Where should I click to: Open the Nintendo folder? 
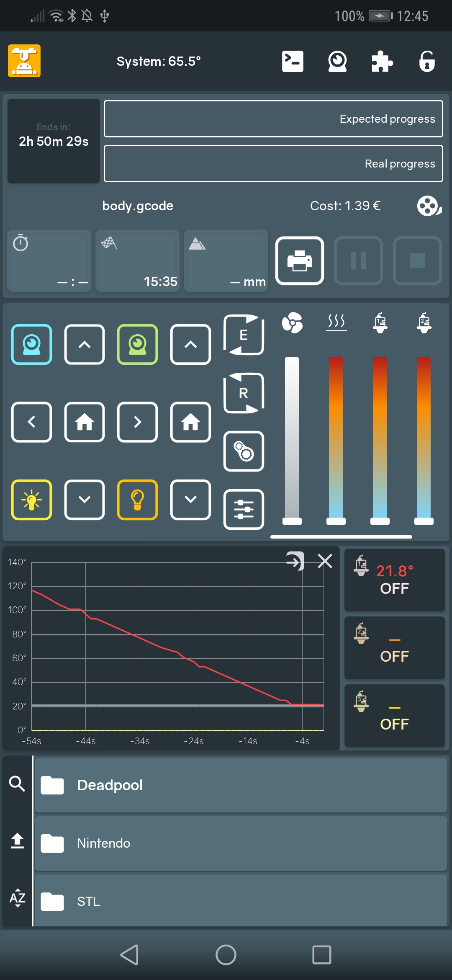(240, 843)
